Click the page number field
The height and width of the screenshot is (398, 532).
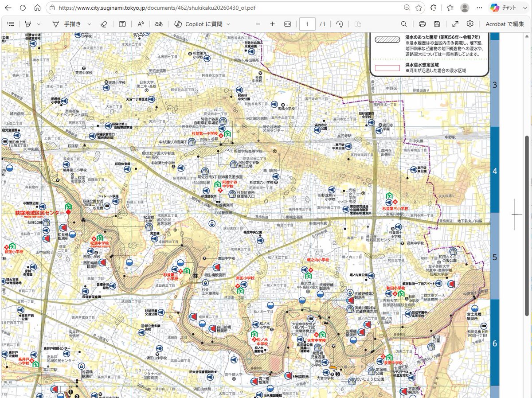[x=307, y=24]
